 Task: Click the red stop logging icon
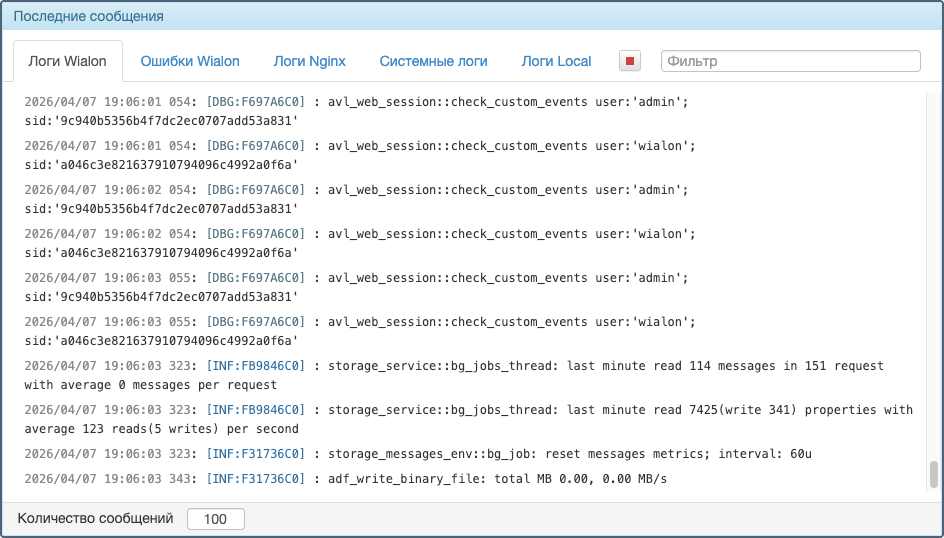(x=630, y=61)
